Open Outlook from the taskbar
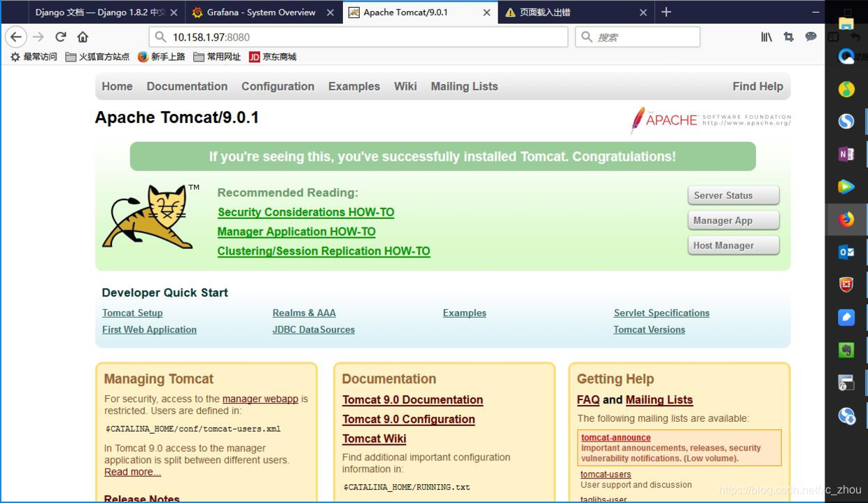868x503 pixels. 846,252
